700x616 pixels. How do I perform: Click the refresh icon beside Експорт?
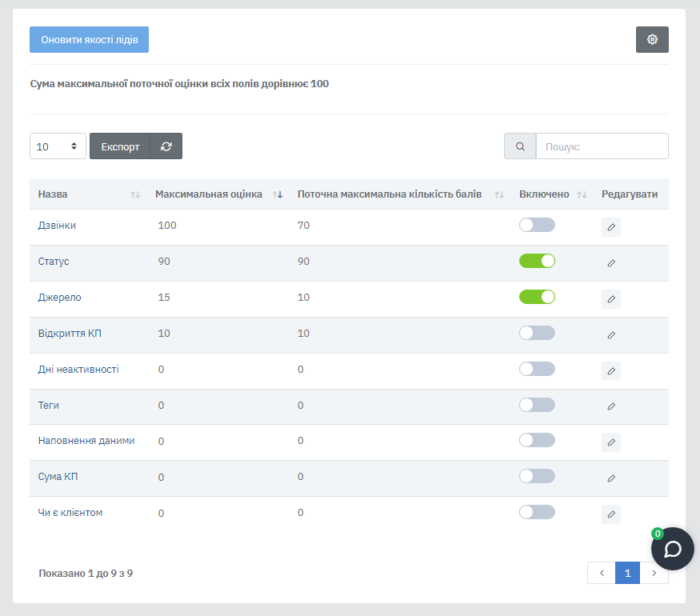click(x=166, y=146)
